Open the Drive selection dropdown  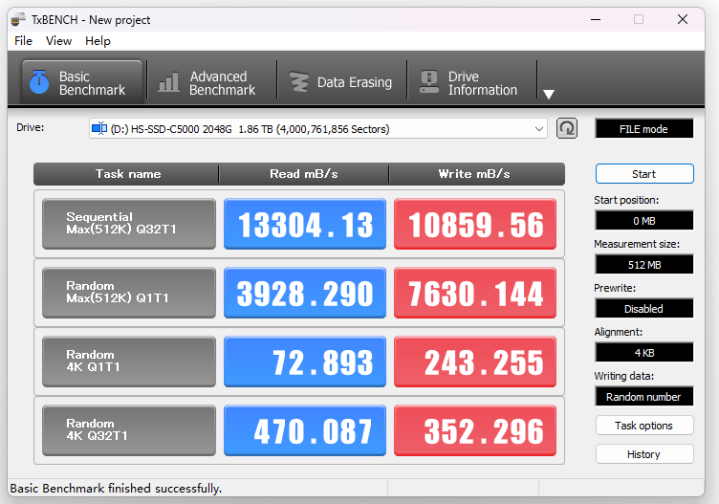(318, 129)
